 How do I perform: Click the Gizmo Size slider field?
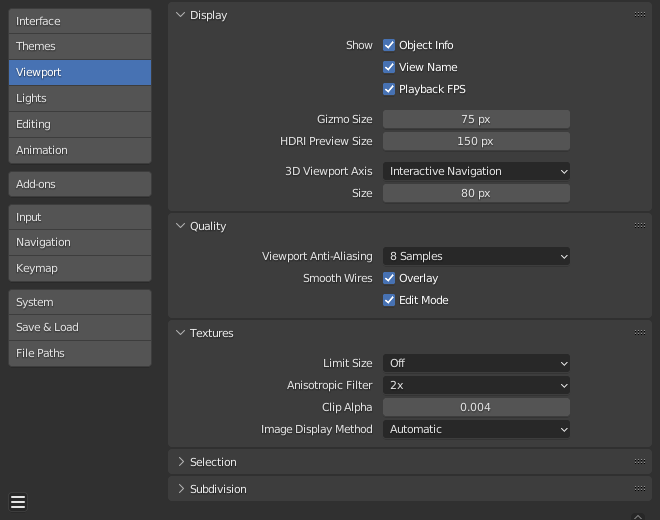[476, 119]
